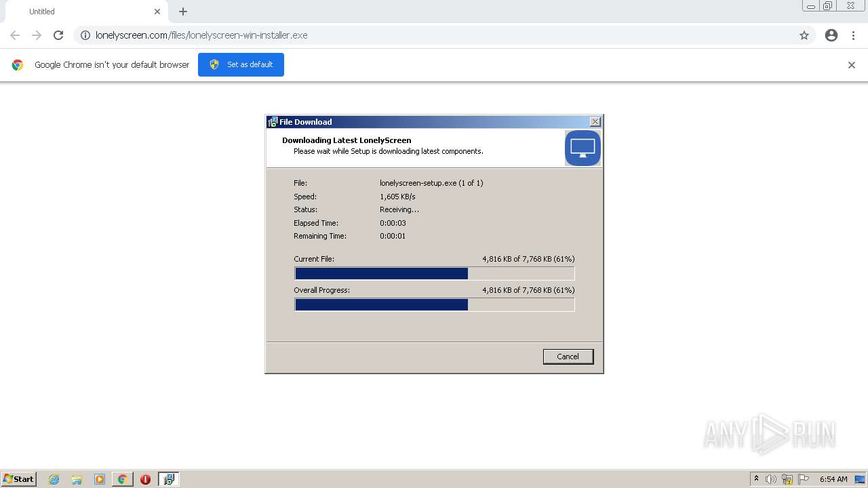Launch Internet Explorer from taskbar

click(54, 479)
